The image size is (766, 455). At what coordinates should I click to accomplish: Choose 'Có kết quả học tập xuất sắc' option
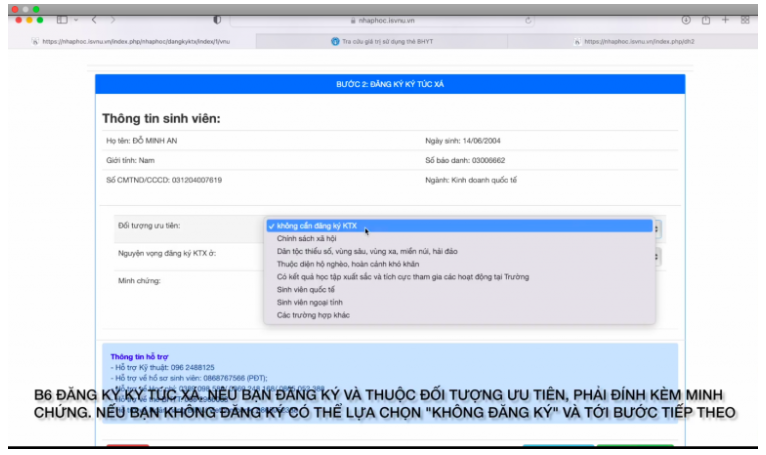[459, 277]
